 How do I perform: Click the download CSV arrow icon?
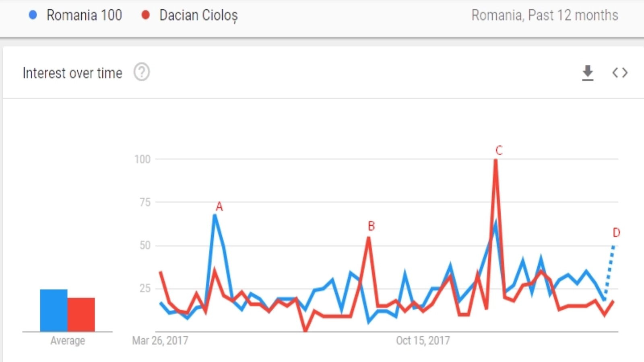click(588, 73)
